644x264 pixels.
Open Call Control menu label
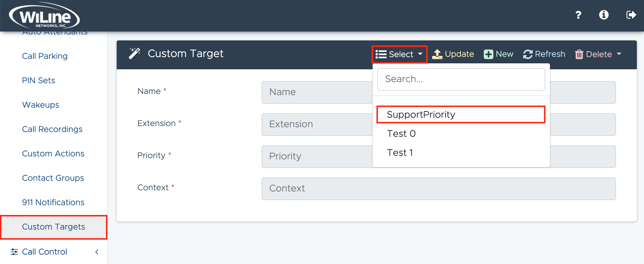(x=45, y=252)
